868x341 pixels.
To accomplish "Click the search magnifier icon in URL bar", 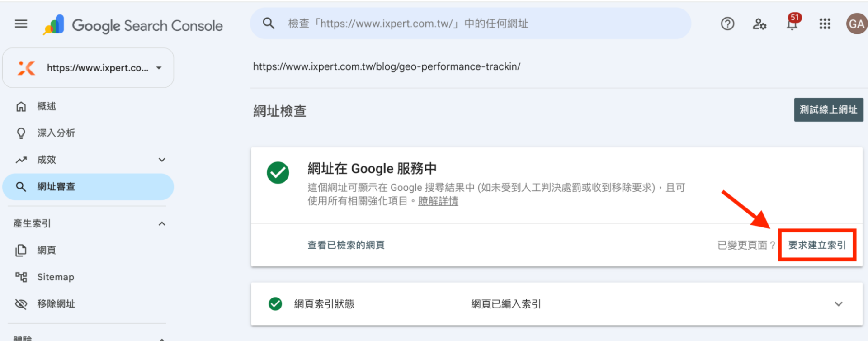I will coord(269,24).
